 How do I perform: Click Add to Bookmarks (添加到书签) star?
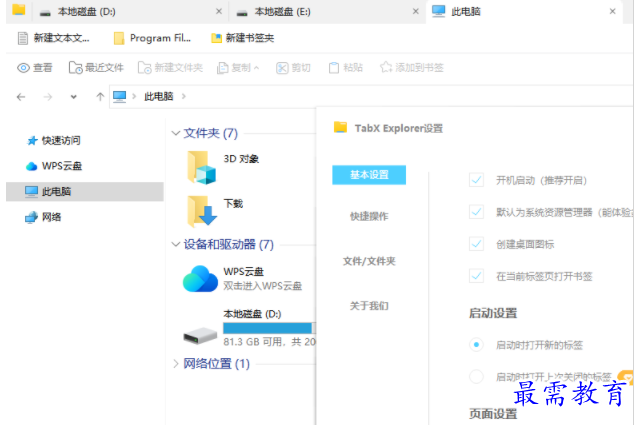(x=411, y=68)
